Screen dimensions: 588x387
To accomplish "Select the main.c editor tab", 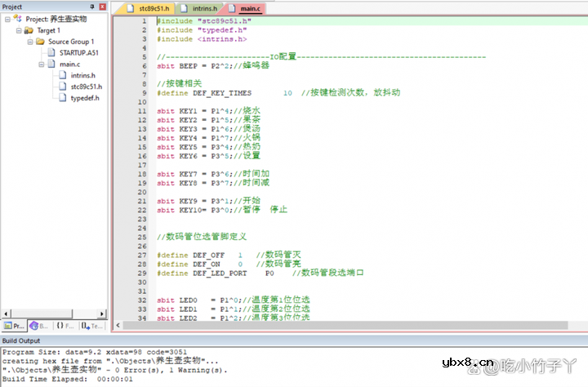I will click(246, 8).
